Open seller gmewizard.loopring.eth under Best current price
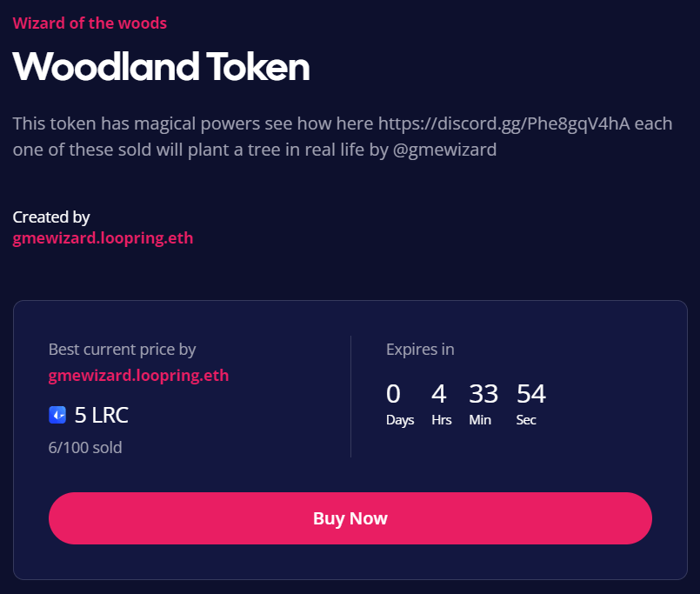Screen dimensions: 700x594 point(138,376)
